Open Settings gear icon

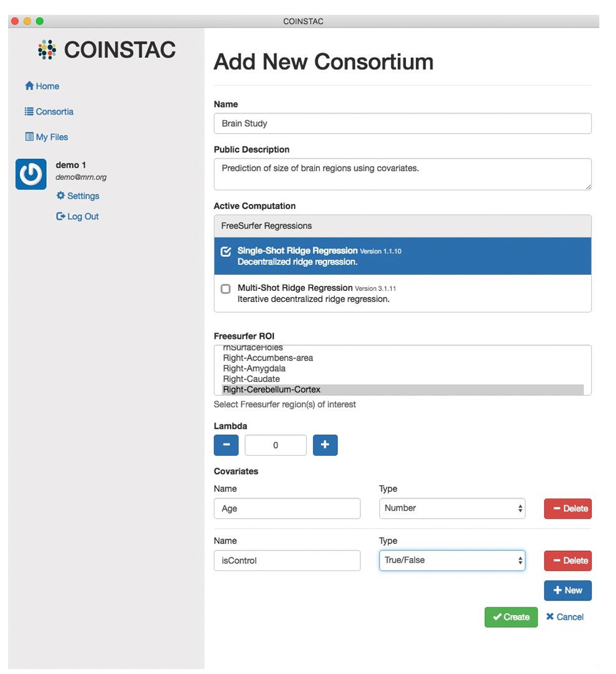[60, 195]
